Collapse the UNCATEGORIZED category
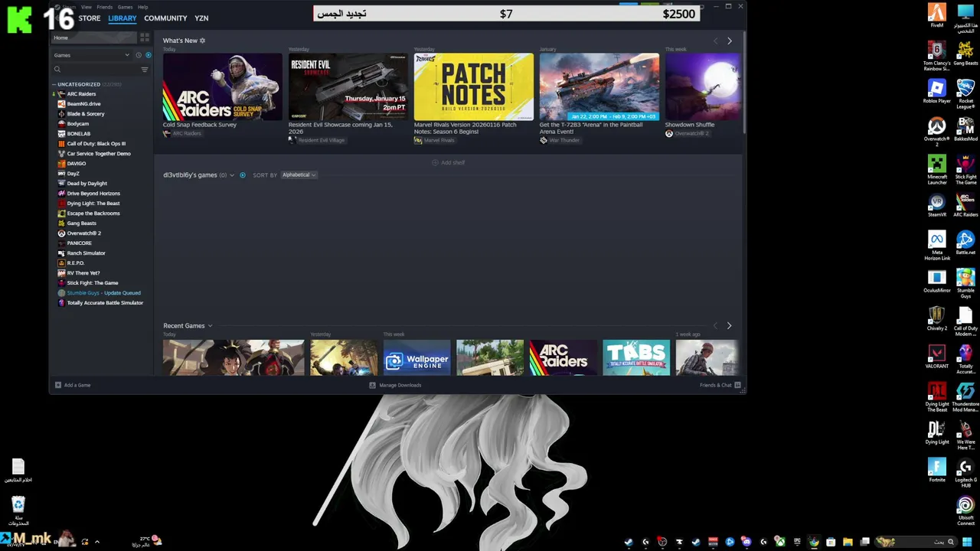The width and height of the screenshot is (980, 551). pyautogui.click(x=54, y=84)
